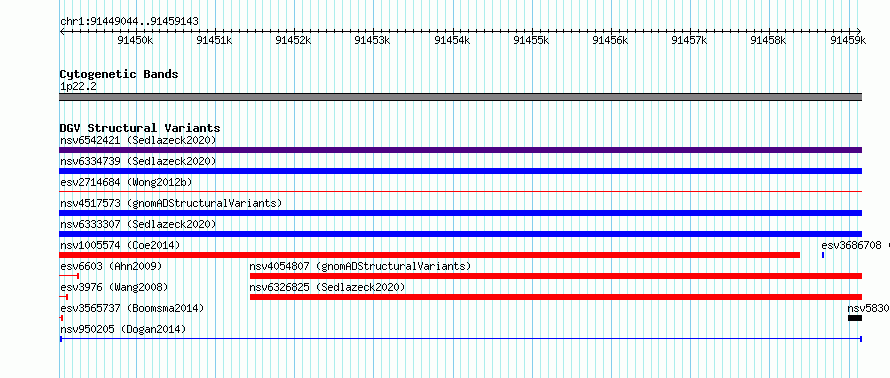Click the left arrowhead of the ruler
Screen dimensions: 890x378
62,31
